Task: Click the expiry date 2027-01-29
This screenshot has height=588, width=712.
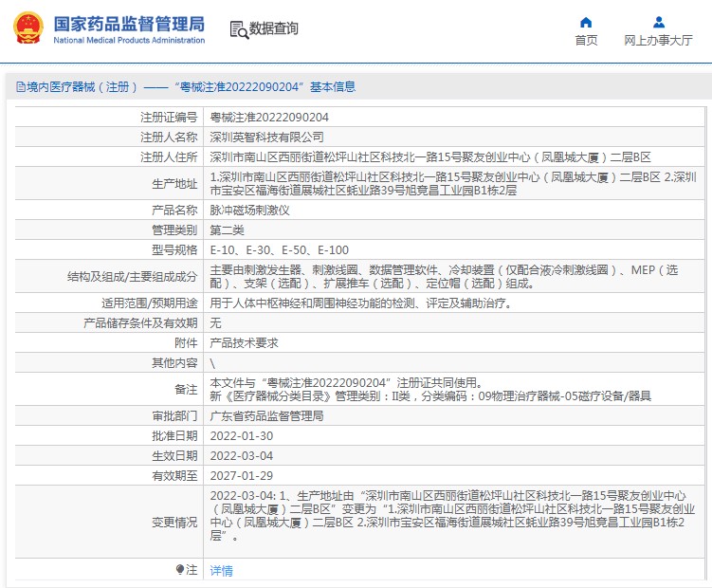Action: click(241, 475)
